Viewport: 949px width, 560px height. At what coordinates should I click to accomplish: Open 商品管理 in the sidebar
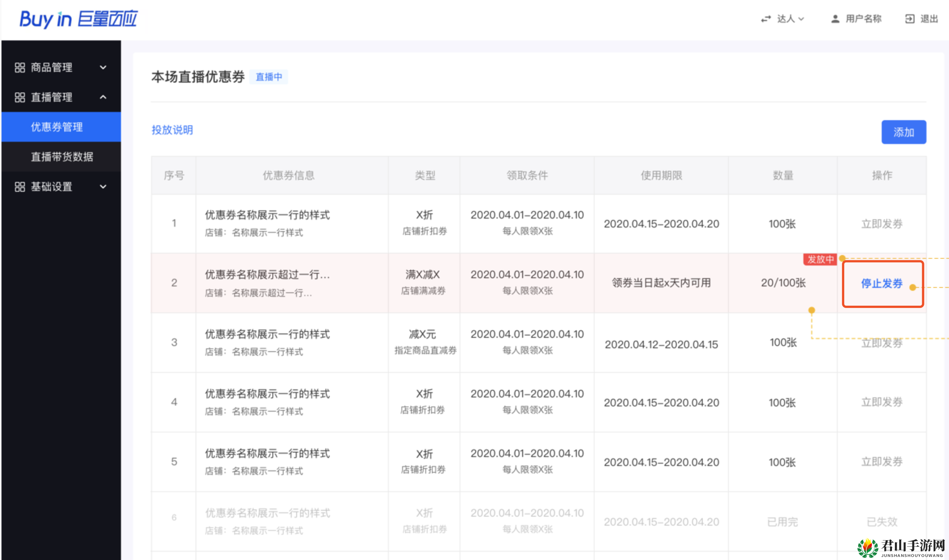pyautogui.click(x=61, y=67)
